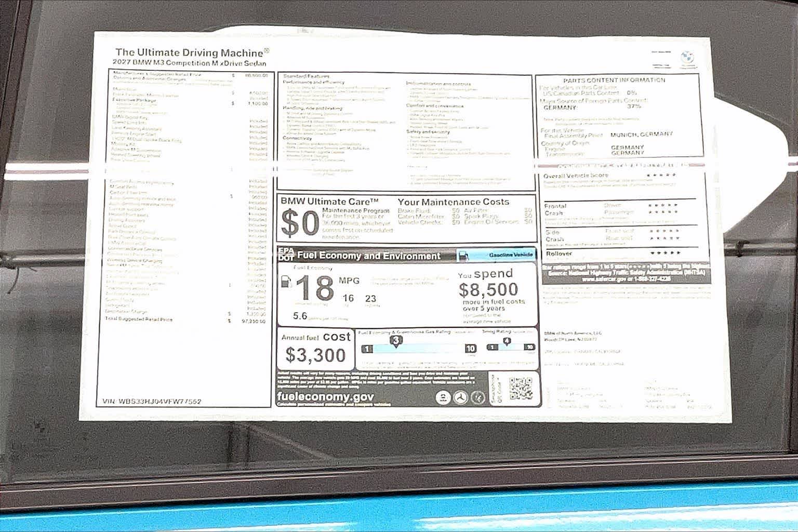The height and width of the screenshot is (532, 798).
Task: Click the fuel economy rating marker 3
Action: click(x=396, y=341)
